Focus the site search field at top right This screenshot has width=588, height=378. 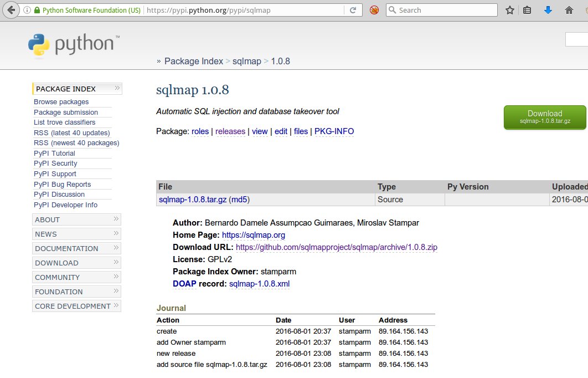[x=577, y=39]
